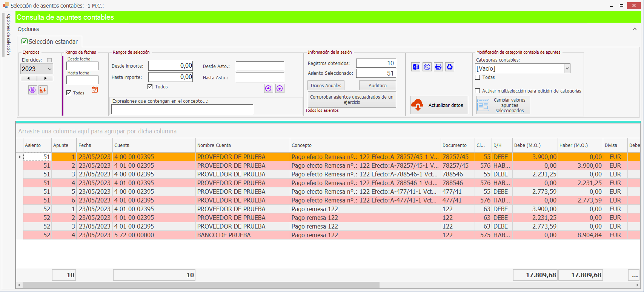The image size is (644, 292).
Task: Open the Ejercicios year dropdown
Action: point(49,69)
